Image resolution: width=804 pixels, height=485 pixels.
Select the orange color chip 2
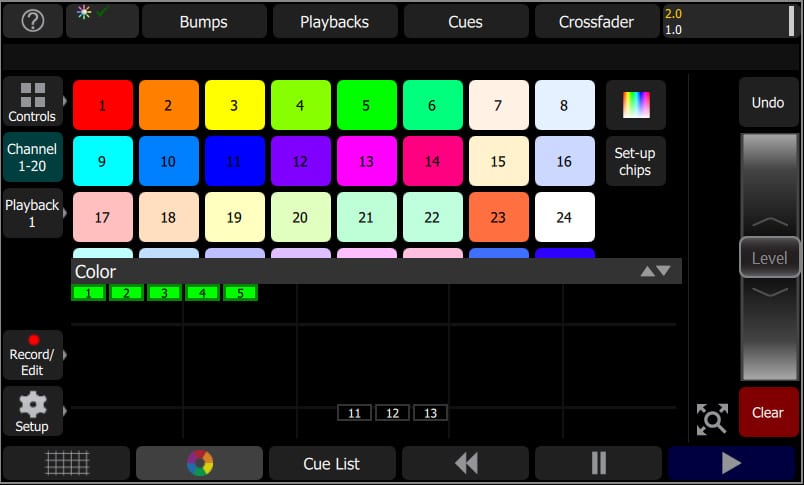pyautogui.click(x=168, y=105)
